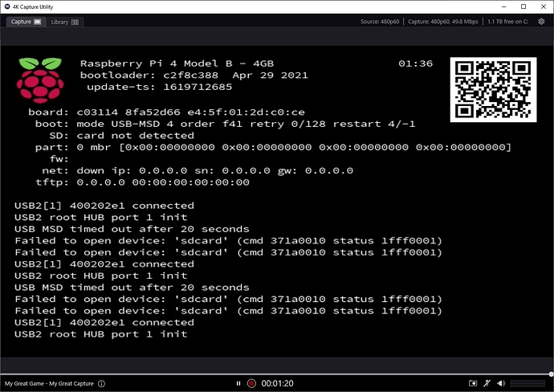This screenshot has width=554, height=392.
Task: Click the 'tftp: 0.0.0.0' line
Action: 142,182
